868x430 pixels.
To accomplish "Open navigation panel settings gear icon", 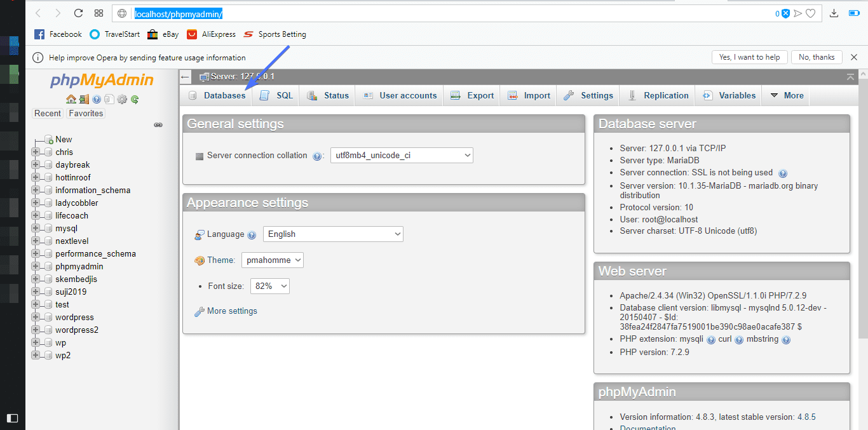I will [x=122, y=99].
